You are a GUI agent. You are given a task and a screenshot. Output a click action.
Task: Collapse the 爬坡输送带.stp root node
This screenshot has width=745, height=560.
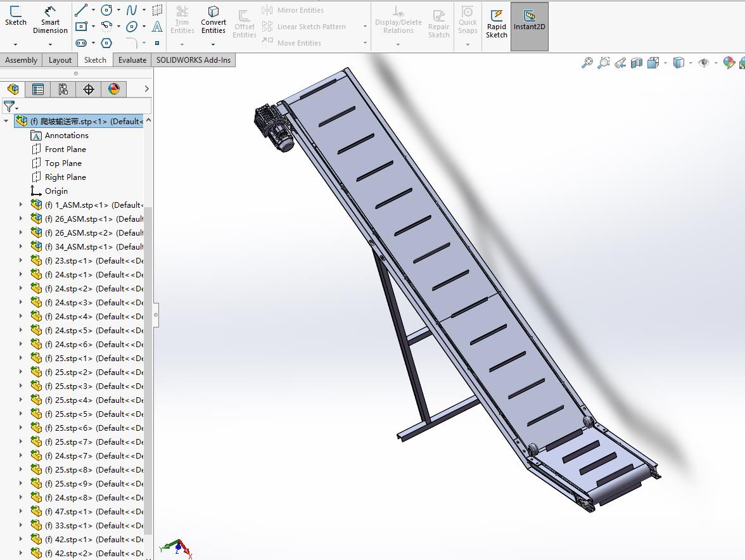point(6,121)
